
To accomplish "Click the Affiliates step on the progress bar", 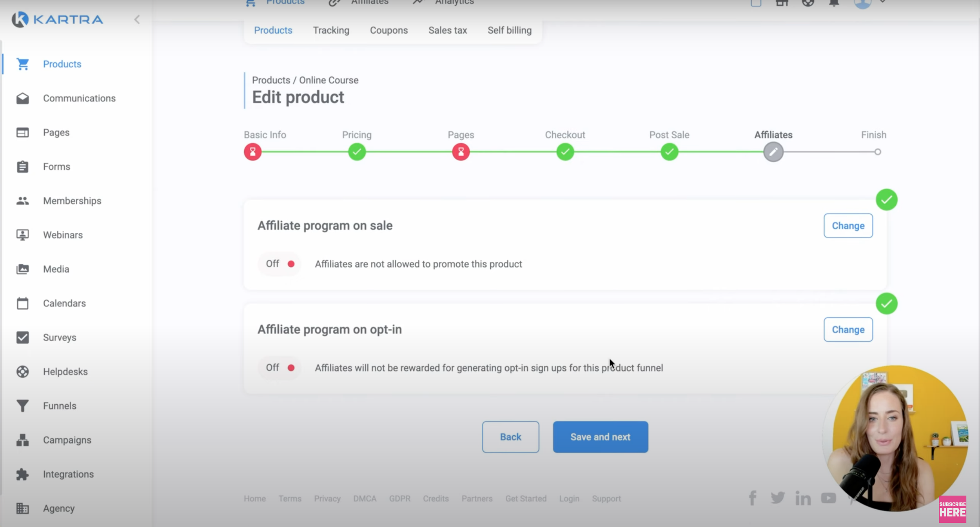I will click(773, 152).
